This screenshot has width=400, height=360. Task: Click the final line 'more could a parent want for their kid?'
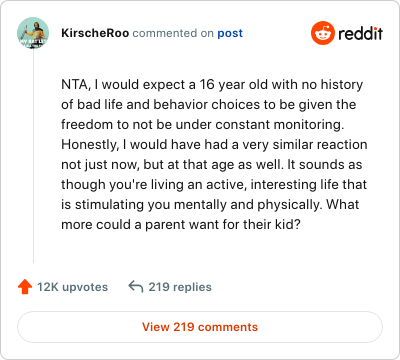click(x=181, y=224)
